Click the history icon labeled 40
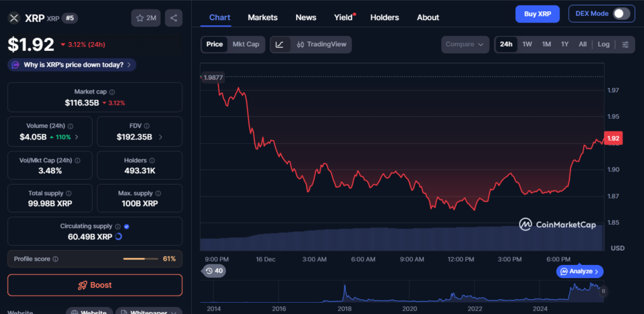This screenshot has width=644, height=314. (214, 271)
